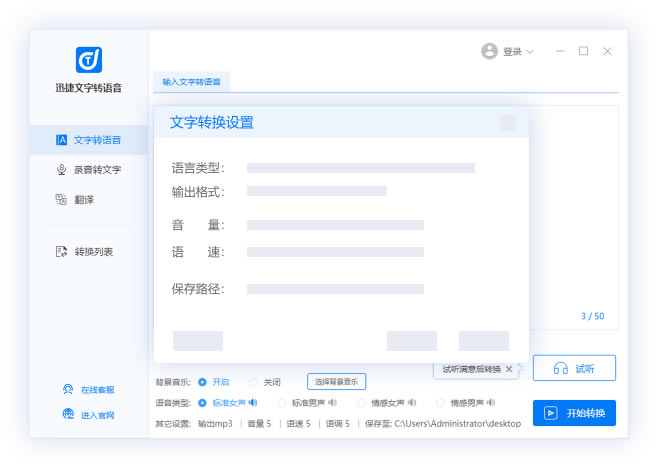The height and width of the screenshot is (469, 659).
Task: Turn background music on with 开启
Action: click(x=203, y=382)
